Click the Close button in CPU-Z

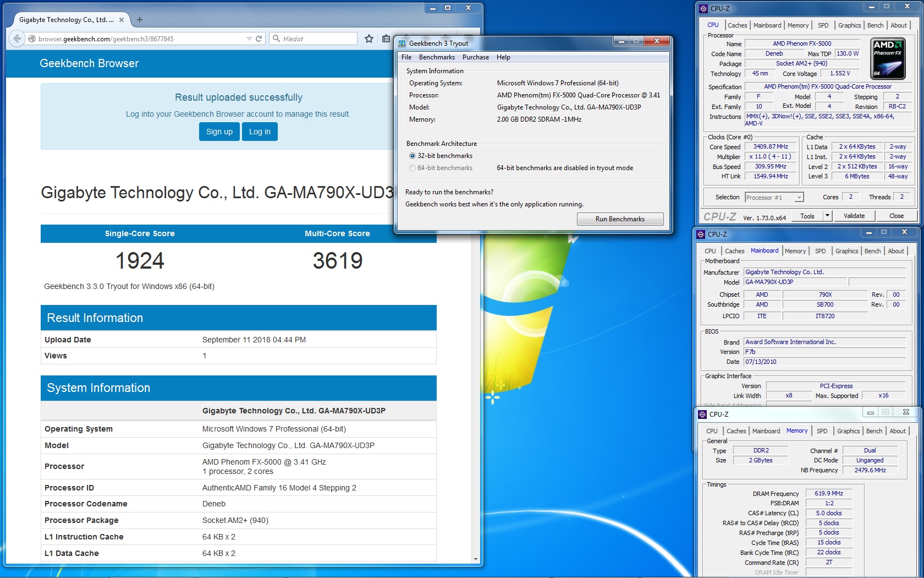897,216
